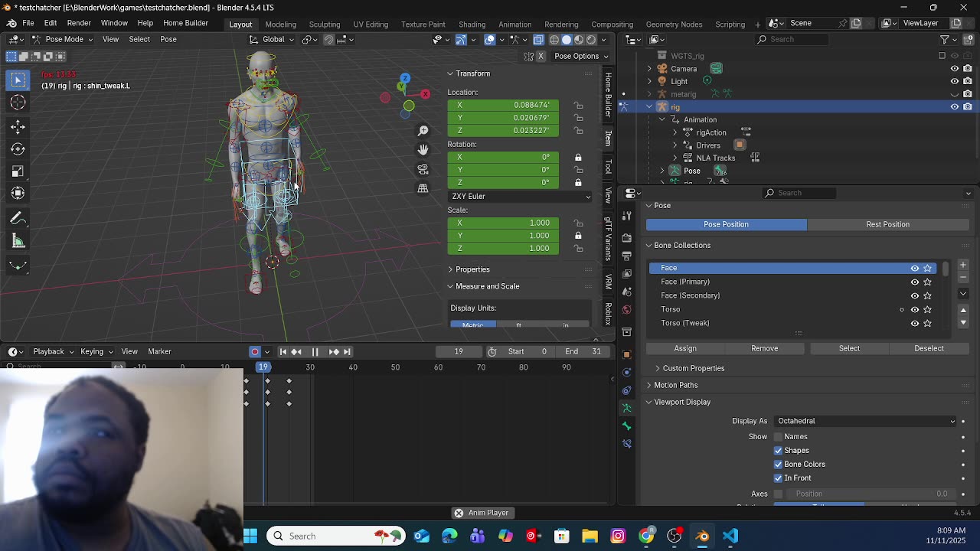
Task: Switch to the Sculpting workspace tab
Action: [x=325, y=24]
